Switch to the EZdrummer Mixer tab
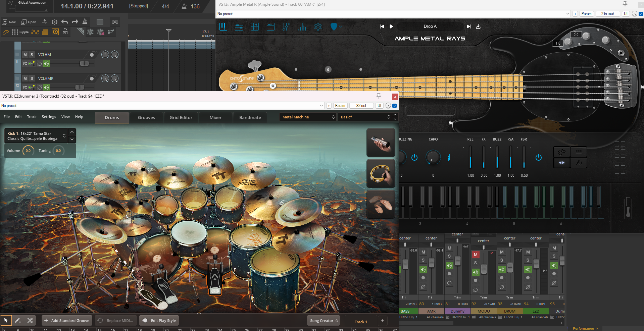The height and width of the screenshot is (331, 644). click(215, 117)
